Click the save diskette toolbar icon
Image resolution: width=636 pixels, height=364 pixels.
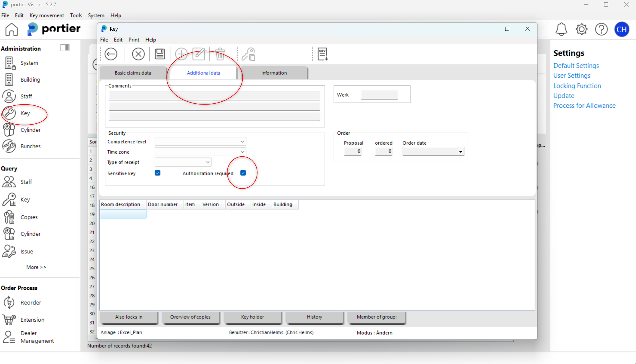tap(160, 54)
